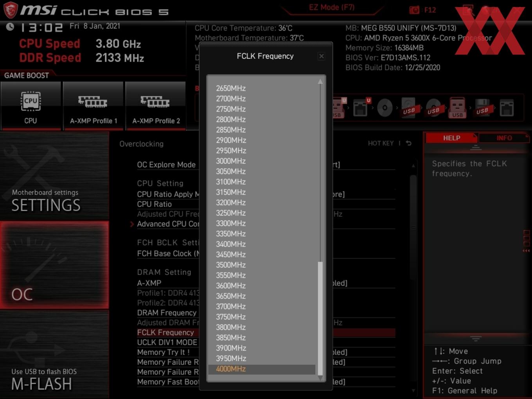This screenshot has width=532, height=399.
Task: Select the Memory Try It ! setting
Action: (x=163, y=352)
